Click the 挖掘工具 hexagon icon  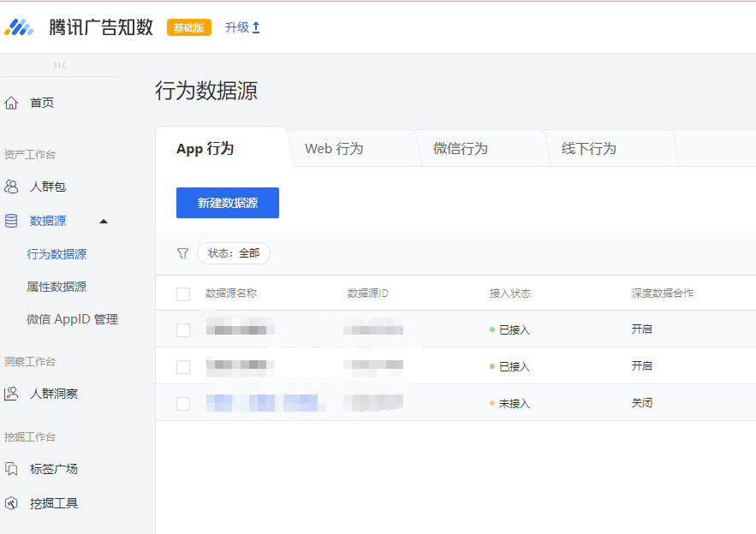tap(11, 503)
